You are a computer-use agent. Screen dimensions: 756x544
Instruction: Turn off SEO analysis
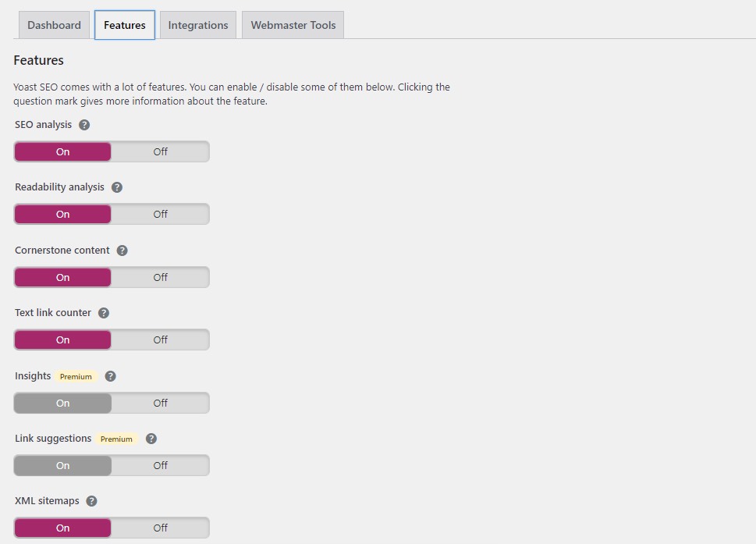click(x=159, y=151)
